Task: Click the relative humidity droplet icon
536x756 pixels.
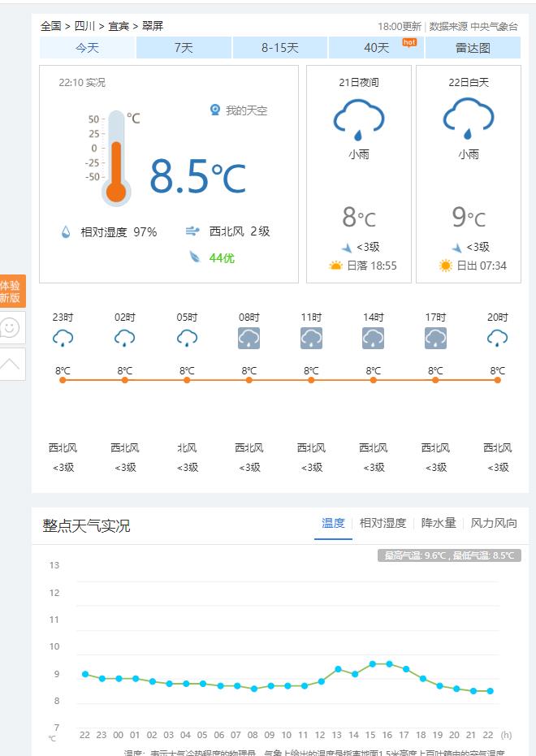Action: pyautogui.click(x=66, y=232)
